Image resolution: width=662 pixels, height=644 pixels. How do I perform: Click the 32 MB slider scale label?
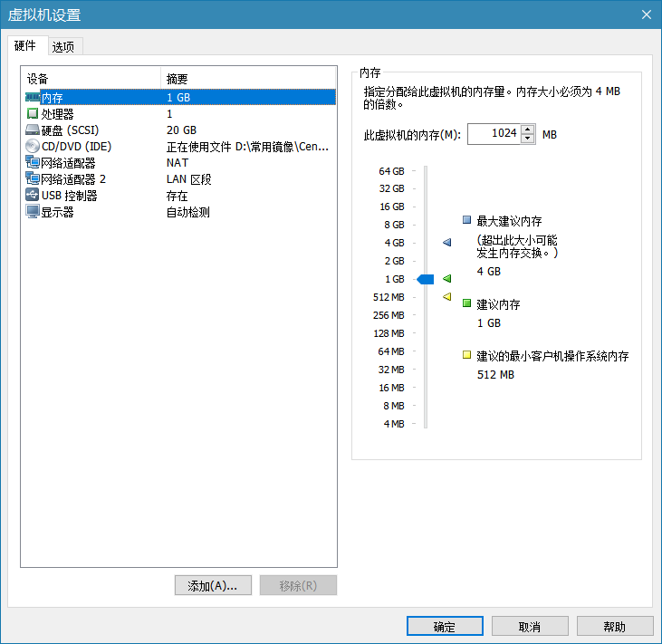click(x=391, y=370)
